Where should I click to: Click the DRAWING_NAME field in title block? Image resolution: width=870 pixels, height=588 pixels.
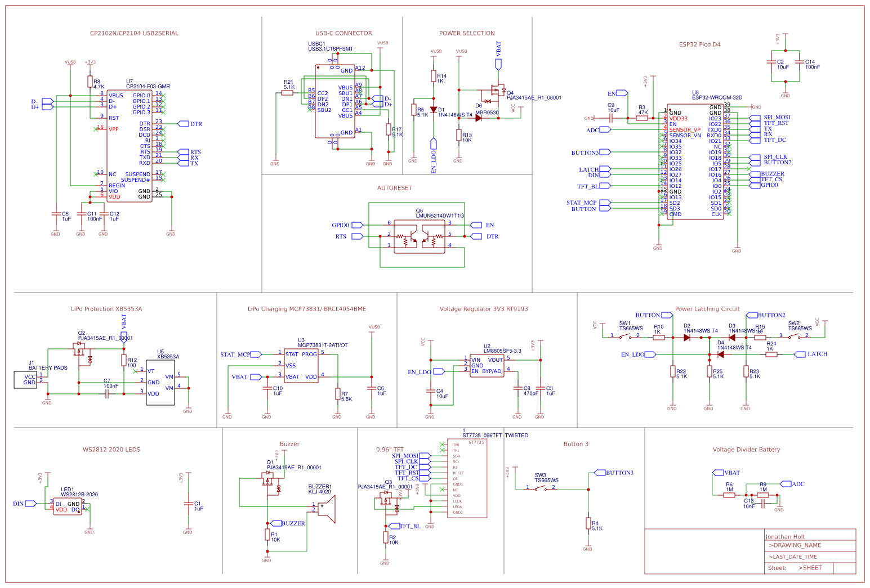(794, 545)
